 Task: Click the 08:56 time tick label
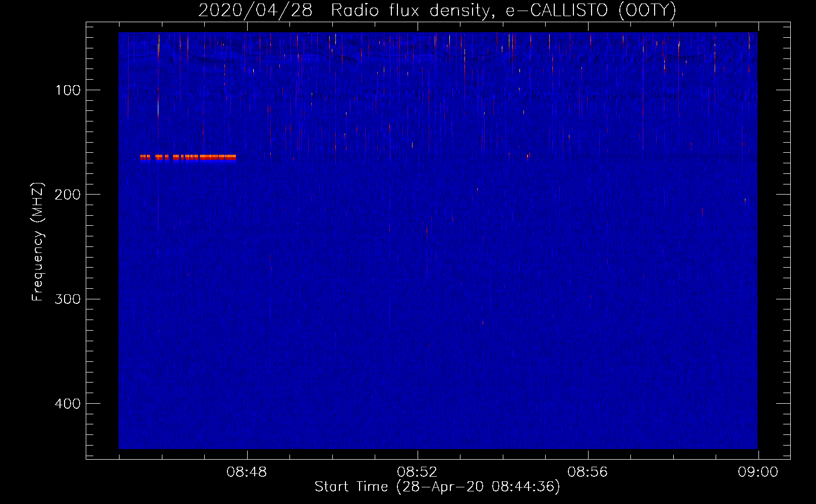[588, 472]
